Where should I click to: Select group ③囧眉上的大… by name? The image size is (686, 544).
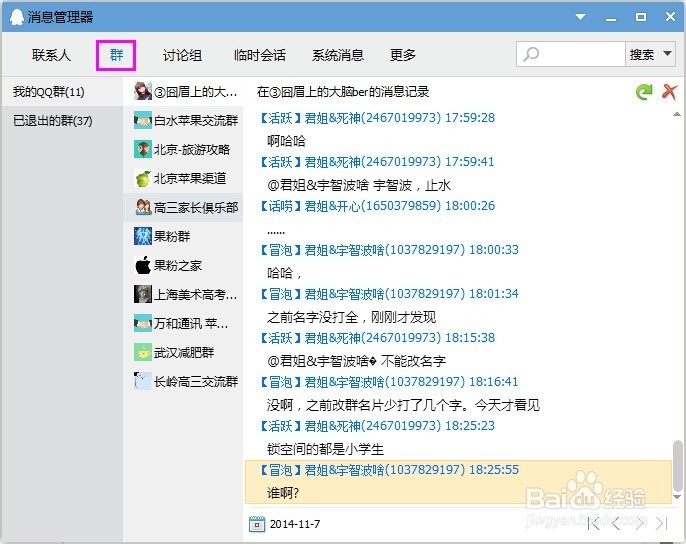pyautogui.click(x=196, y=91)
